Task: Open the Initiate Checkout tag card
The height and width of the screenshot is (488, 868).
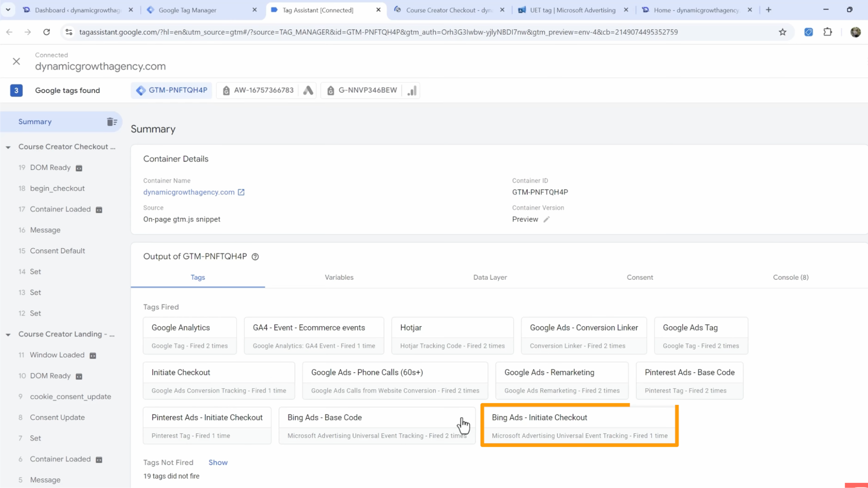Action: click(x=219, y=381)
